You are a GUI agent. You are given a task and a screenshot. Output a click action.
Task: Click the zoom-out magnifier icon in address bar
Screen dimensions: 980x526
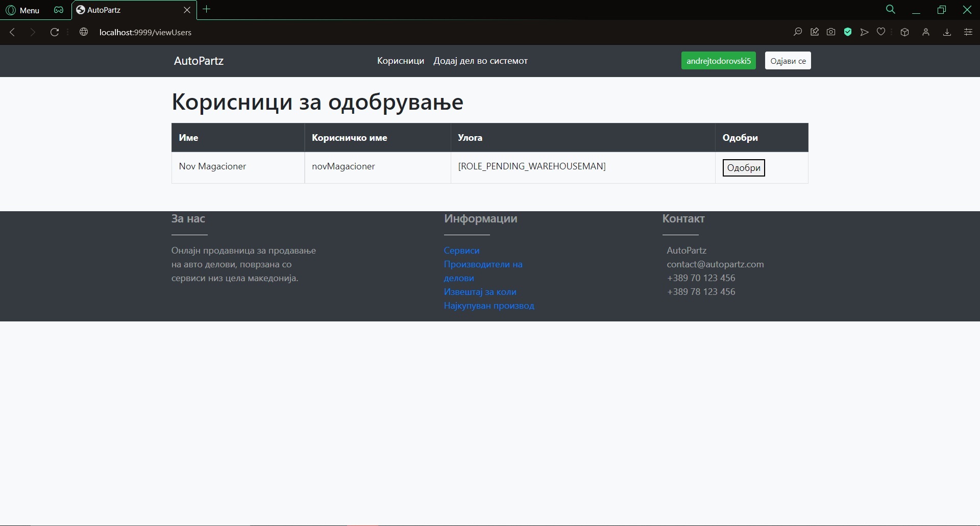pyautogui.click(x=797, y=32)
